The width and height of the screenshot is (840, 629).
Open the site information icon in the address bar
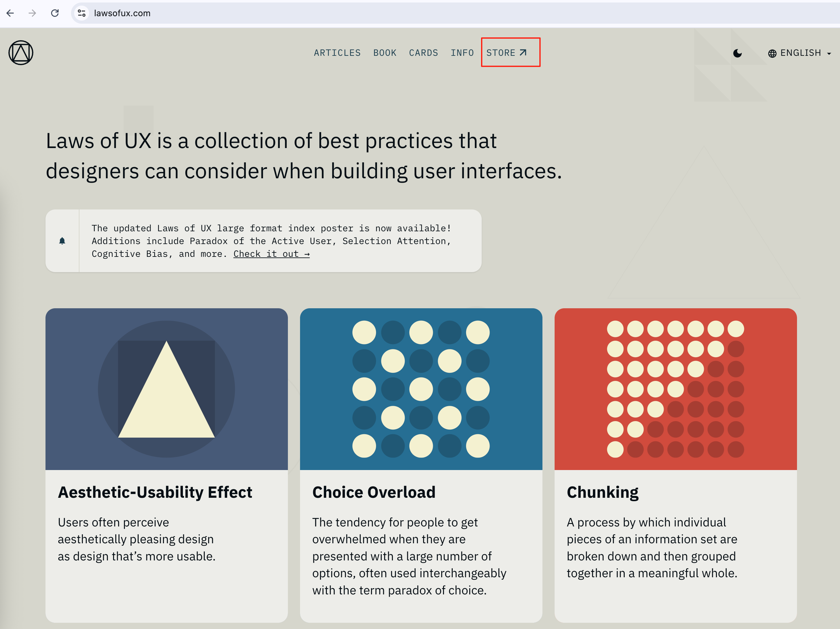[81, 13]
